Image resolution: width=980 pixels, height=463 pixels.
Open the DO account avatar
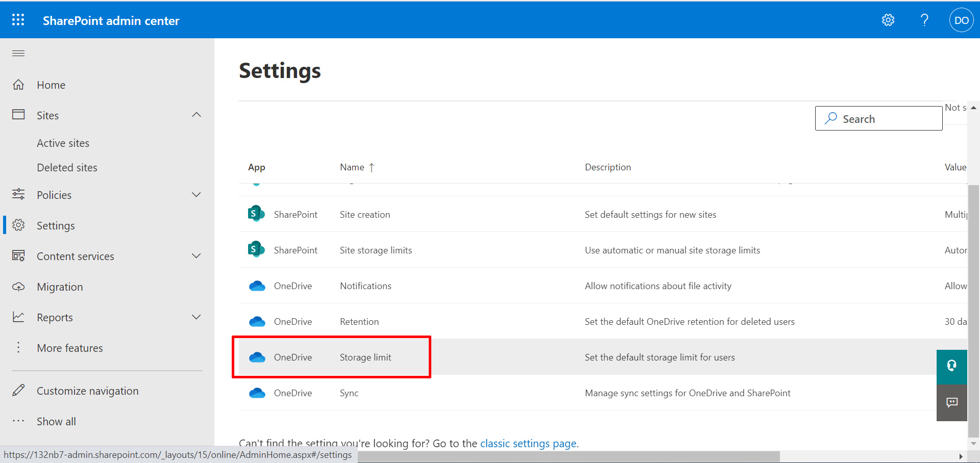[x=961, y=20]
